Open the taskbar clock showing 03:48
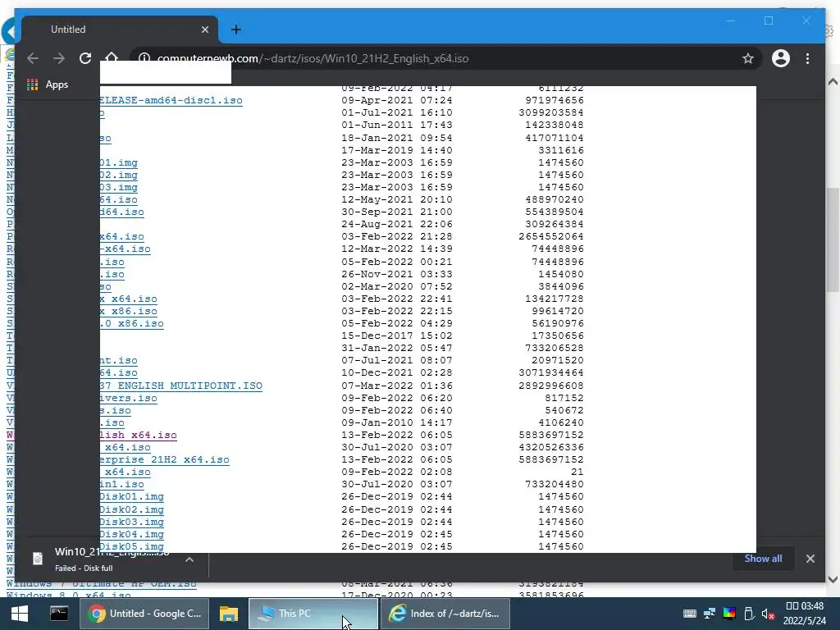840x630 pixels. (x=804, y=614)
